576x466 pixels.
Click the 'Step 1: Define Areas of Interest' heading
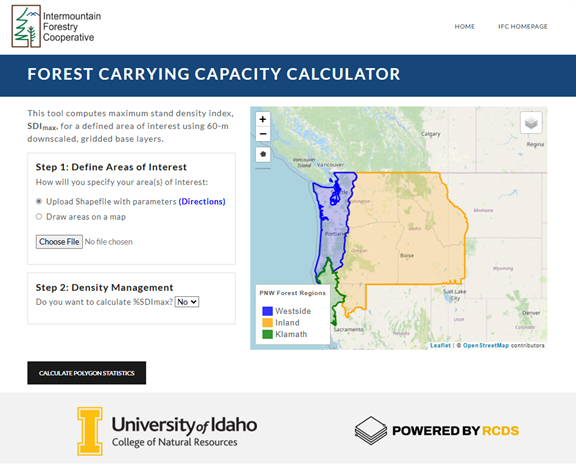click(x=111, y=167)
